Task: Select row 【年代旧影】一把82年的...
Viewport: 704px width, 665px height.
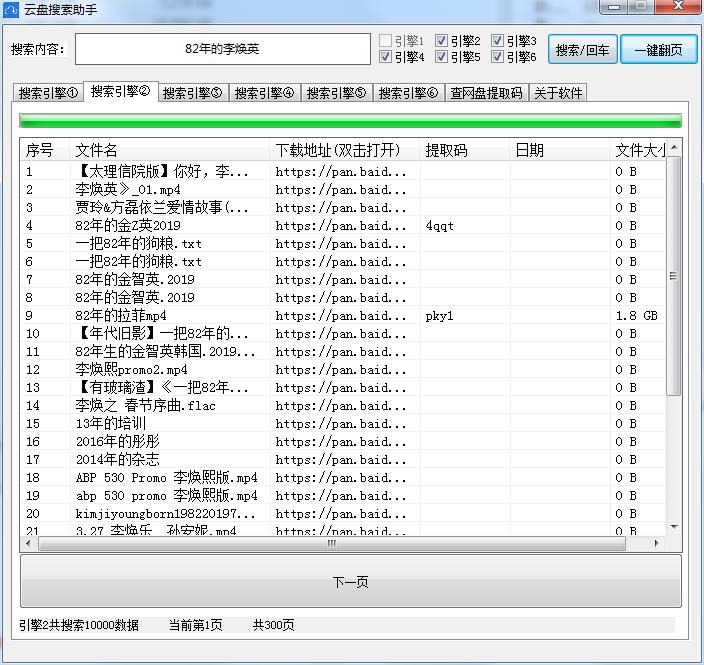Action: [343, 334]
